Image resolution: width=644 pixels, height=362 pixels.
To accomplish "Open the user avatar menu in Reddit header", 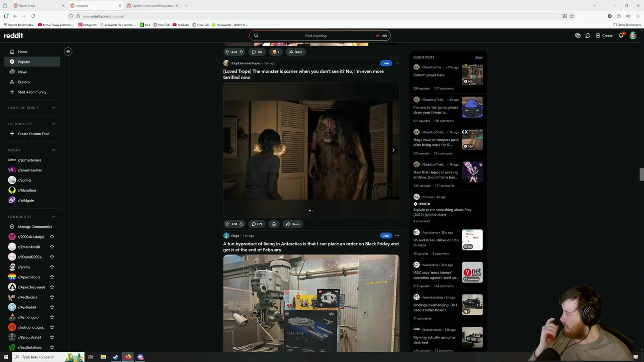I will tap(633, 36).
